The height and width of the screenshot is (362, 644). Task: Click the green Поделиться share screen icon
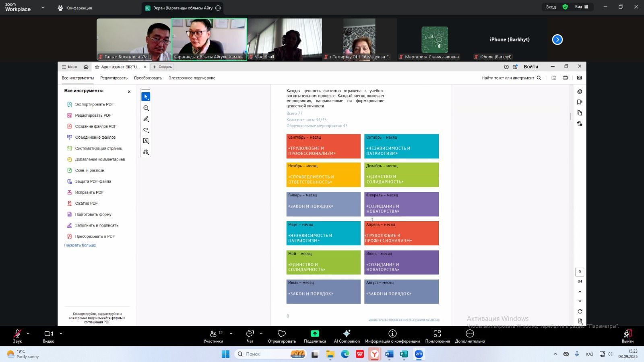[315, 334]
